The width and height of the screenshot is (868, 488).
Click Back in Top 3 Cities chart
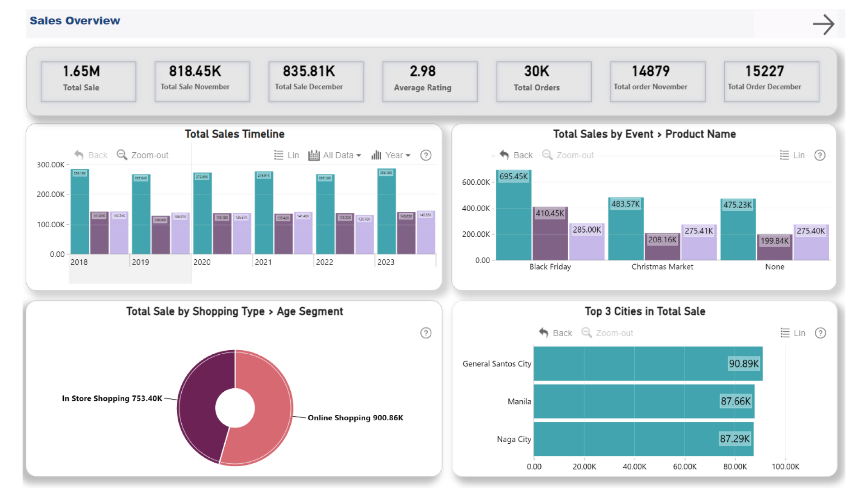(x=555, y=333)
